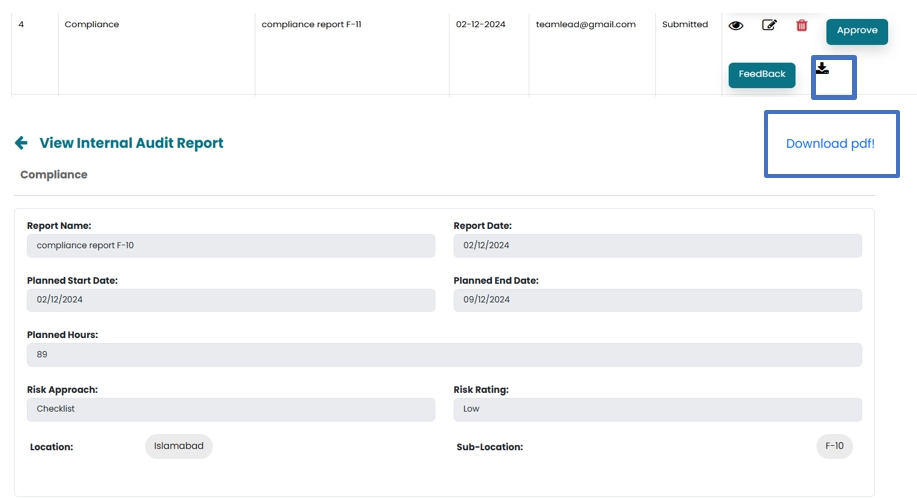Go back using the left arrow icon
Image resolution: width=917 pixels, height=498 pixels.
21,143
